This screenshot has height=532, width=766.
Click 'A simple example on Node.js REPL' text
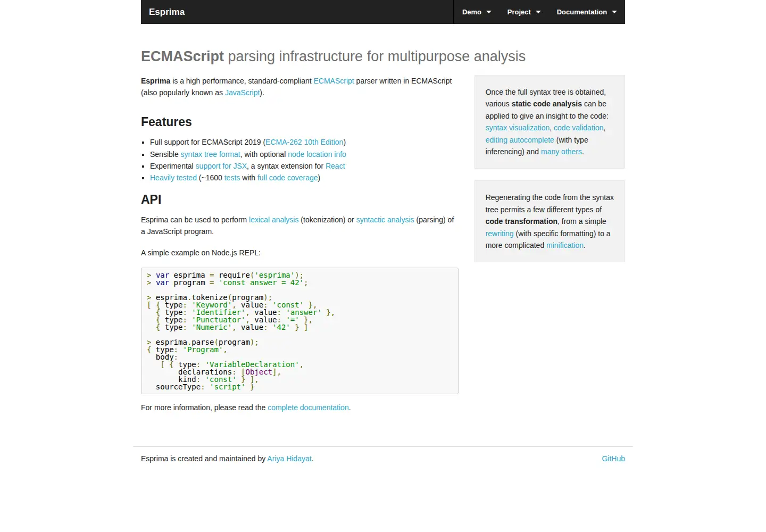pos(201,253)
